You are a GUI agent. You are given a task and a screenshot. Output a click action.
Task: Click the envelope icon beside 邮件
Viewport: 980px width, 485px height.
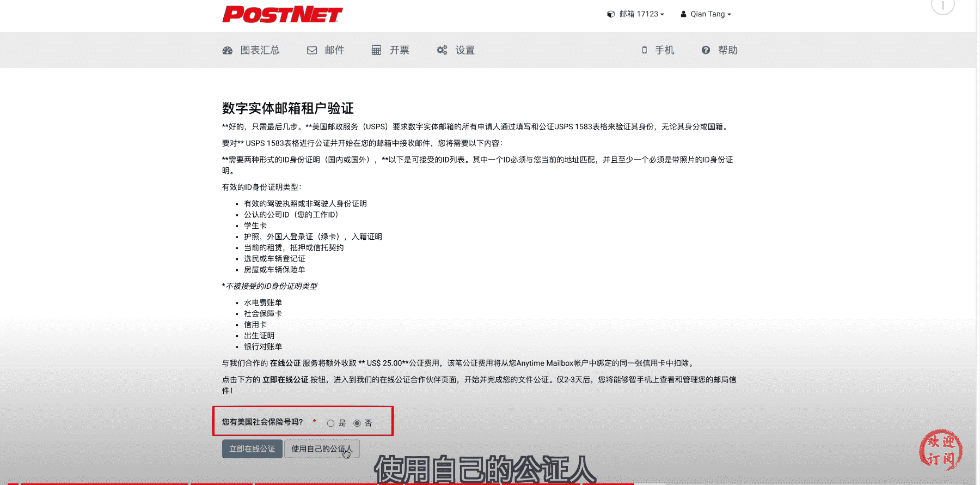(x=312, y=50)
